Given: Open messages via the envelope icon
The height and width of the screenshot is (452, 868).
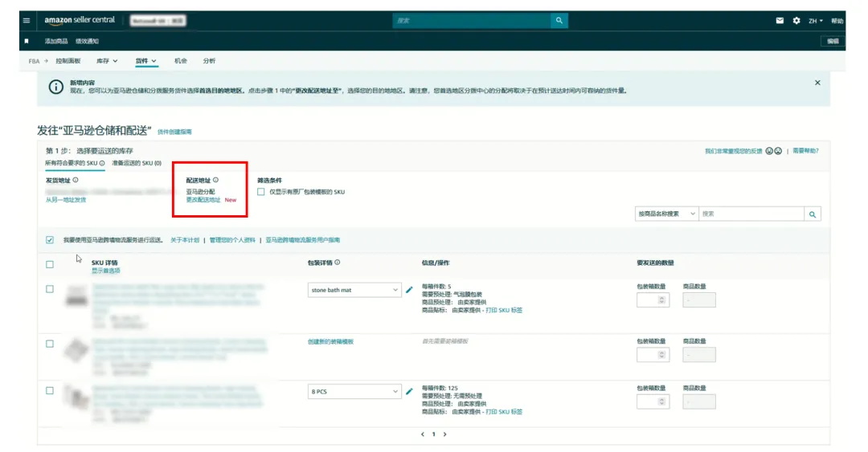Looking at the screenshot, I should point(780,21).
